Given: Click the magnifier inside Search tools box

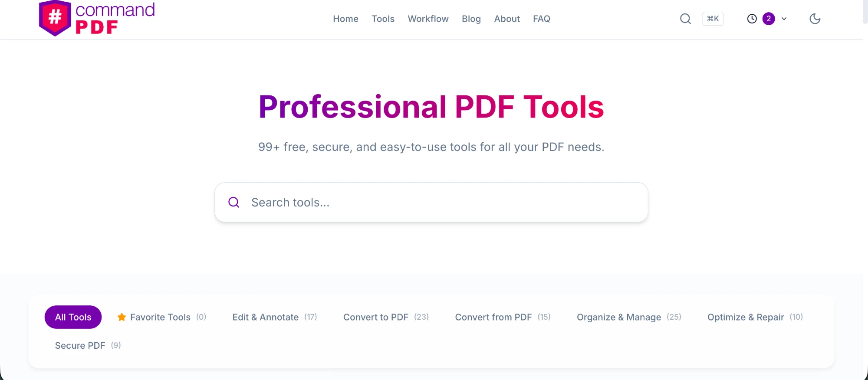Looking at the screenshot, I should (x=234, y=202).
